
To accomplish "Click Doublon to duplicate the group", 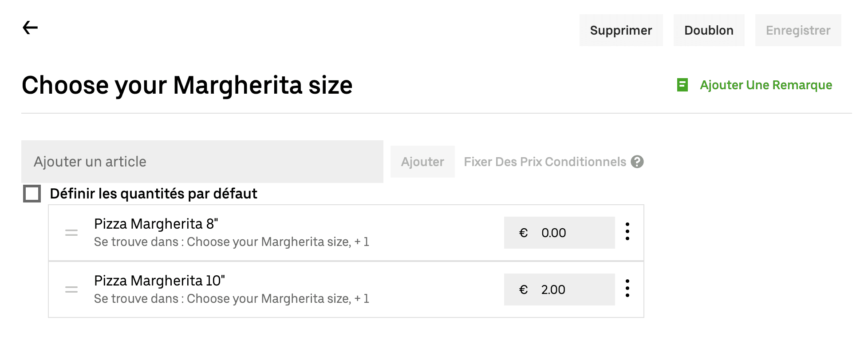I will pyautogui.click(x=709, y=30).
